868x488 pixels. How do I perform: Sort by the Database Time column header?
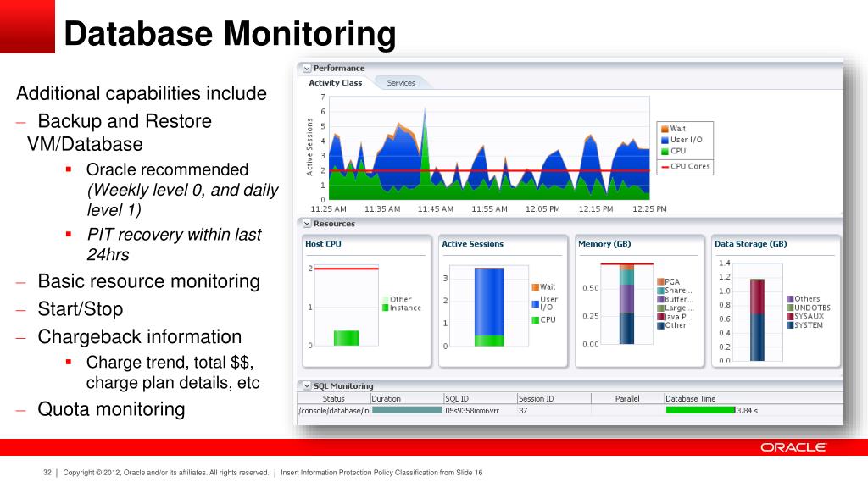(754, 399)
